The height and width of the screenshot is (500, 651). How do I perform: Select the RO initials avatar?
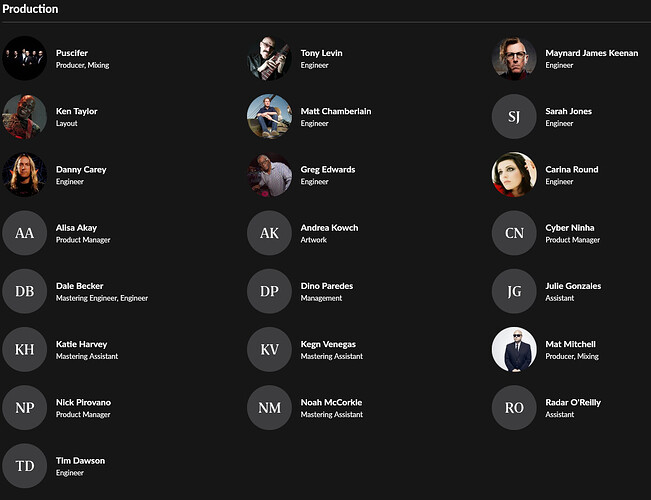tap(514, 408)
